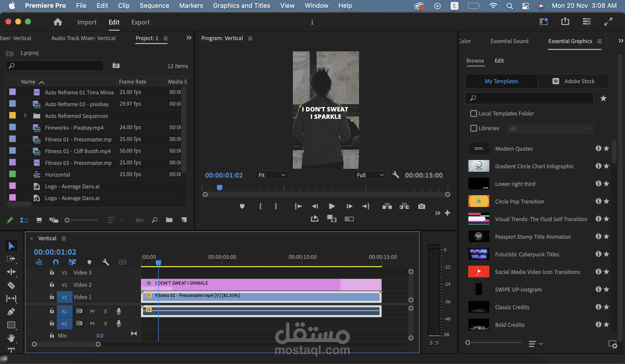The height and width of the screenshot is (364, 625).
Task: Open the Libraries All dropdown
Action: (x=550, y=129)
